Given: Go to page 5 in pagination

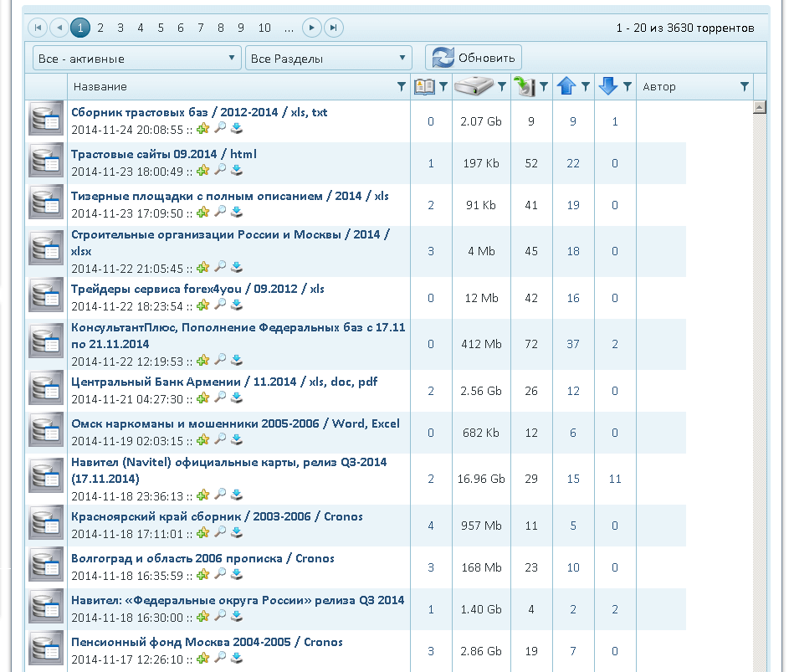Looking at the screenshot, I should (161, 28).
